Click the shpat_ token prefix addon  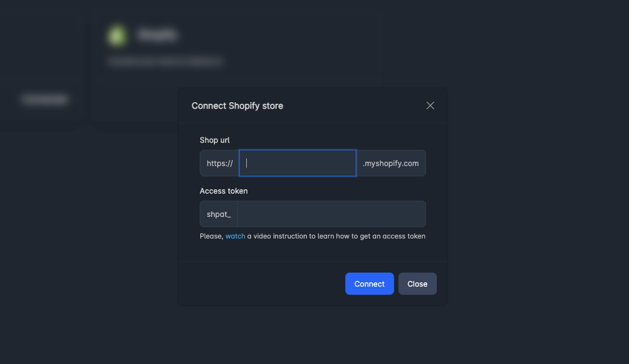[x=219, y=214]
